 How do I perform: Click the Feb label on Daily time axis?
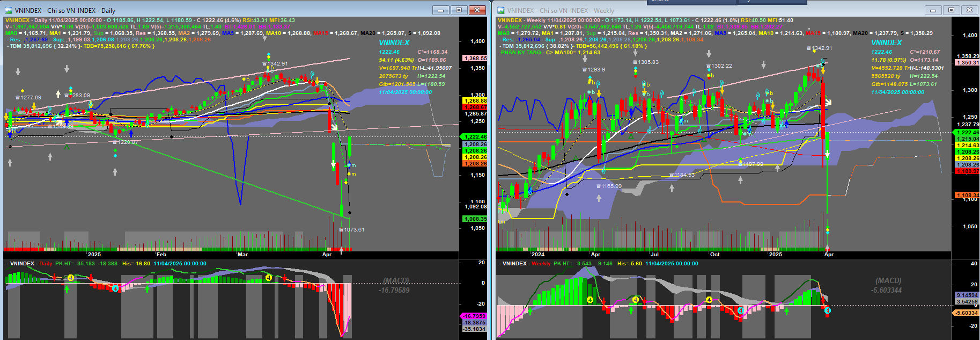(x=161, y=255)
